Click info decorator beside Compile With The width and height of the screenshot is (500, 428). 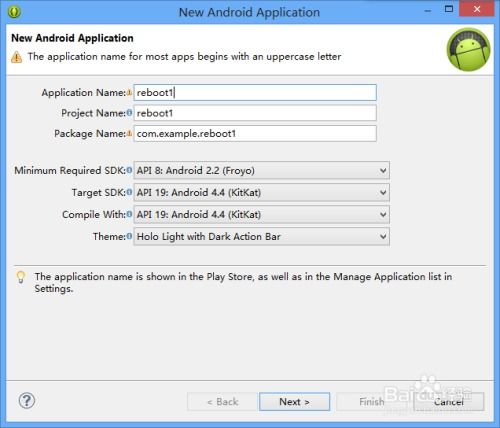pos(129,214)
